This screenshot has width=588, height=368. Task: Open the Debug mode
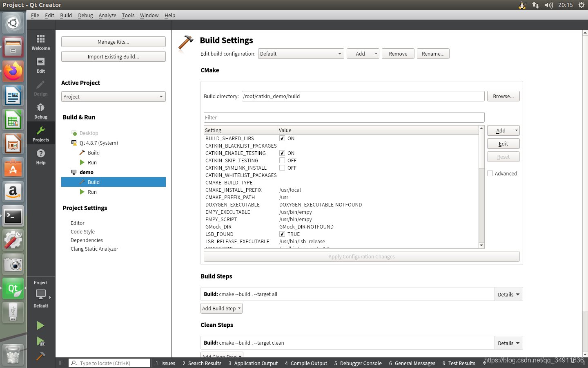tap(41, 111)
